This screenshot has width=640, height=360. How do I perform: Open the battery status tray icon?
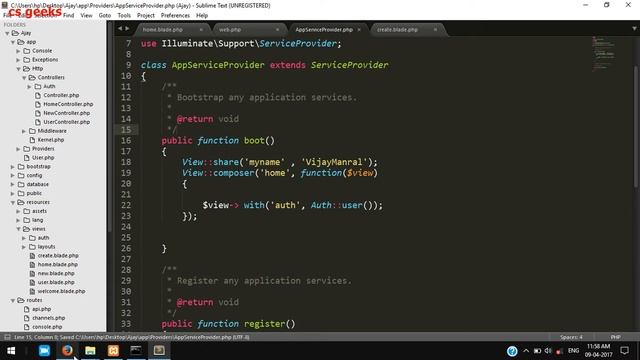(537, 351)
